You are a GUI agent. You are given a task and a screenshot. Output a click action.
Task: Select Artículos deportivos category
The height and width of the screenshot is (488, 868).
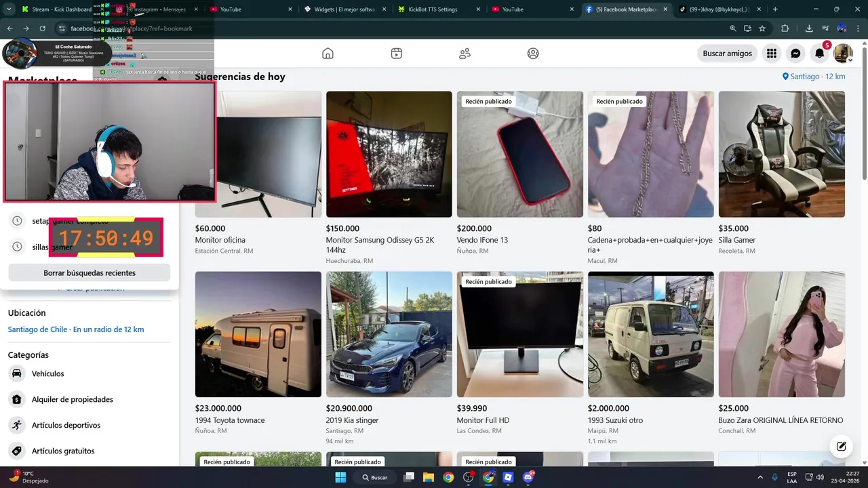[x=90, y=425]
